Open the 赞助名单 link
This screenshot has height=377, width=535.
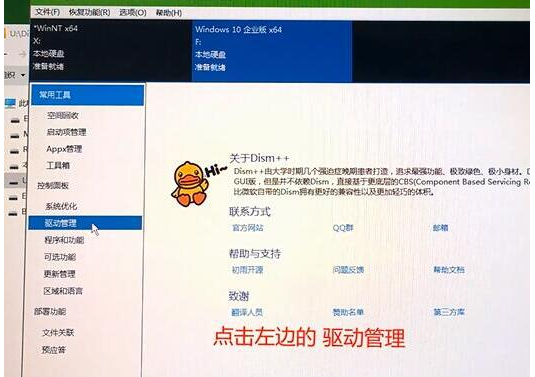click(348, 312)
